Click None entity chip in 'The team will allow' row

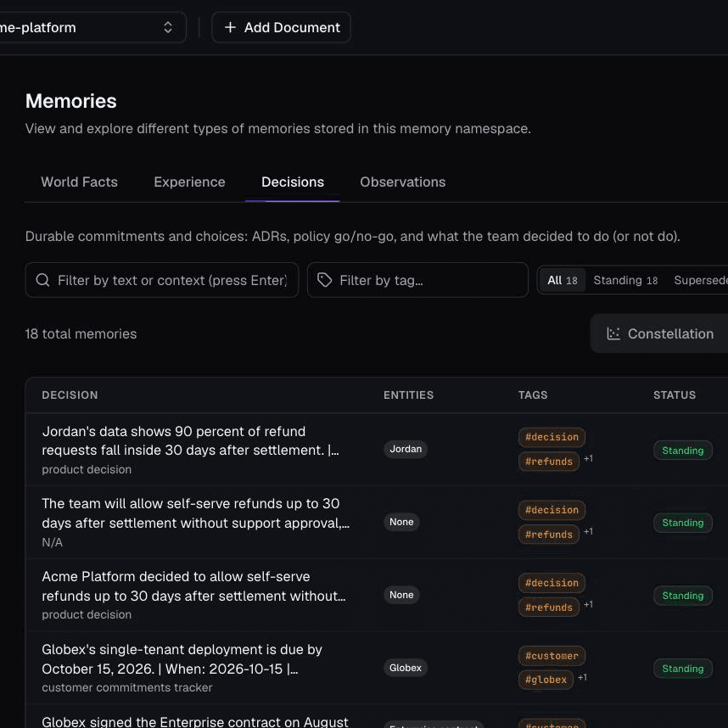[401, 522]
